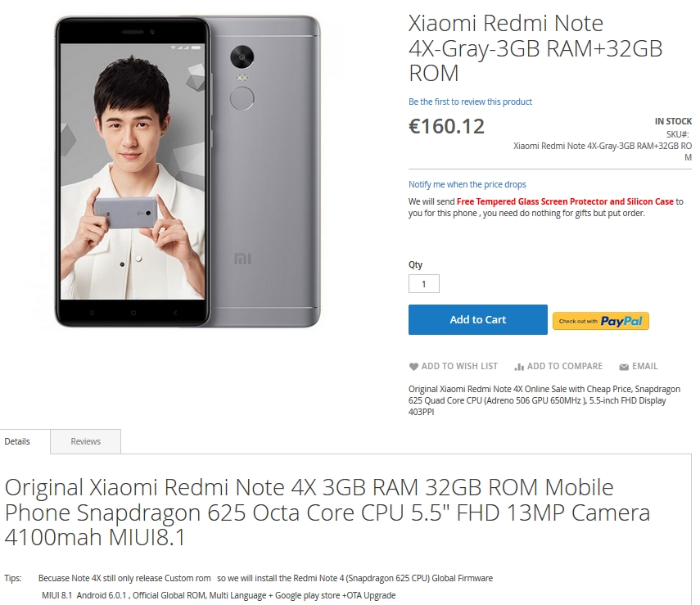The image size is (700, 605).
Task: Open Notify me when the price drops
Action: pos(467,184)
